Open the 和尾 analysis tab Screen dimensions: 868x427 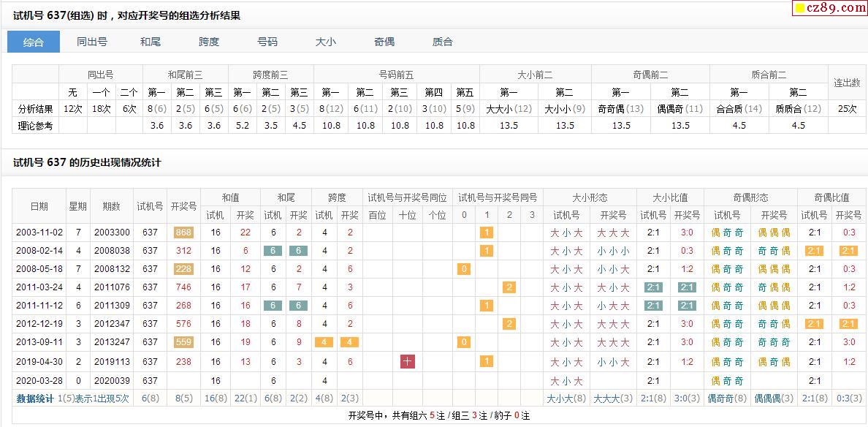click(x=151, y=42)
